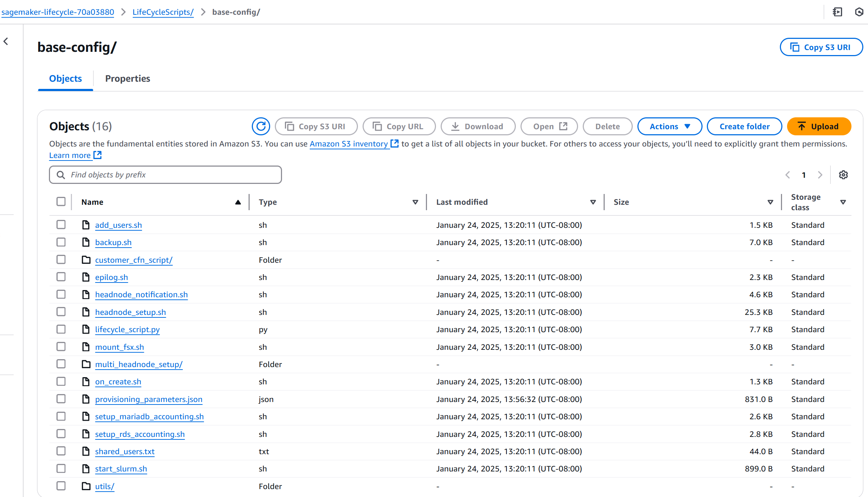Collapse the left navigation sidebar
The width and height of the screenshot is (868, 497).
click(x=6, y=41)
